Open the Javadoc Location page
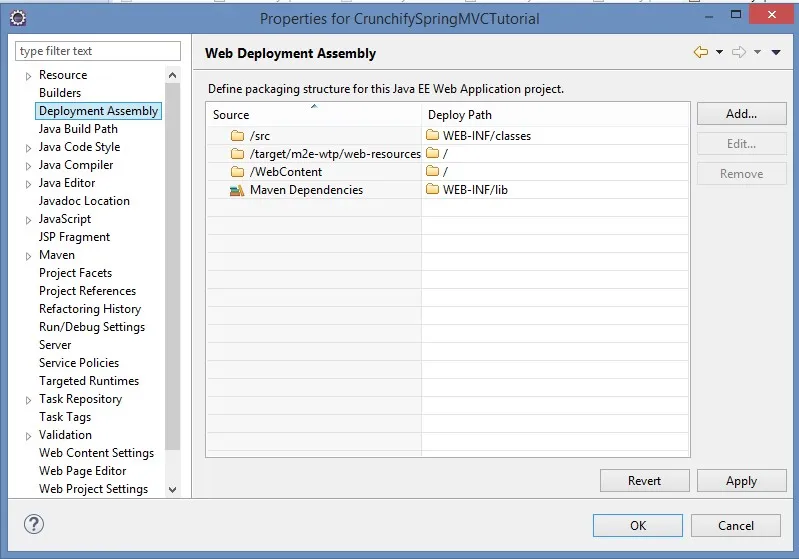The image size is (799, 559). (84, 201)
